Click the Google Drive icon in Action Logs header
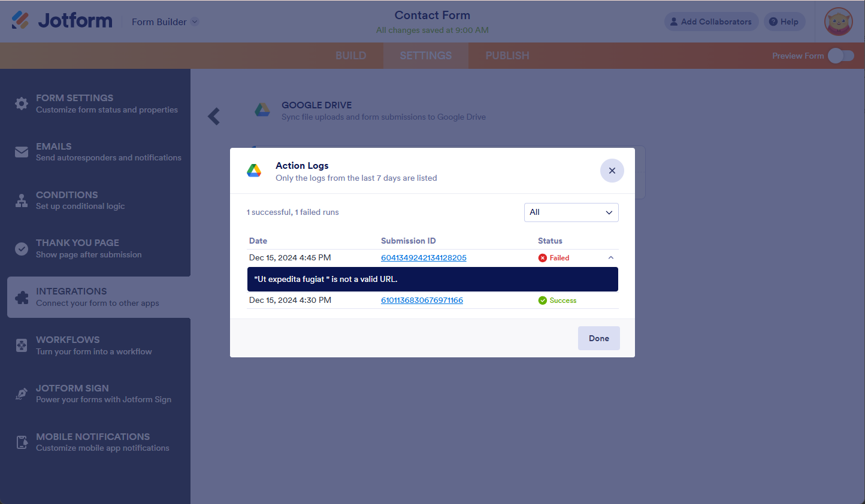The width and height of the screenshot is (865, 504). tap(254, 171)
